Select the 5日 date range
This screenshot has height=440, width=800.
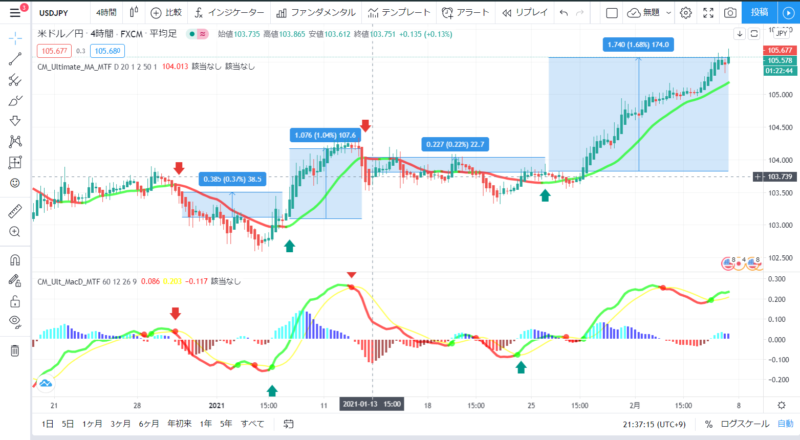(68, 424)
